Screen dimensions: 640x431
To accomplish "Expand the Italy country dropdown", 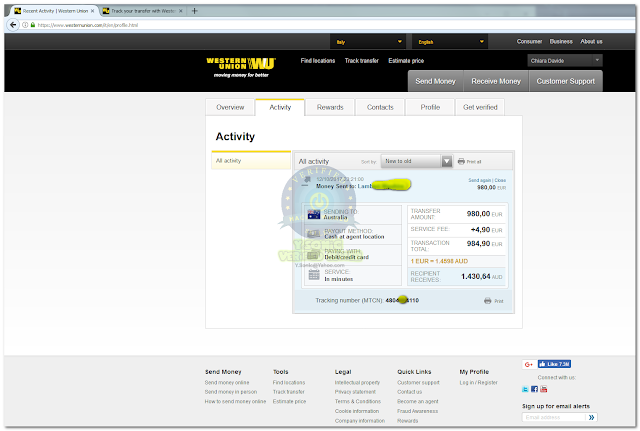I will point(368,42).
